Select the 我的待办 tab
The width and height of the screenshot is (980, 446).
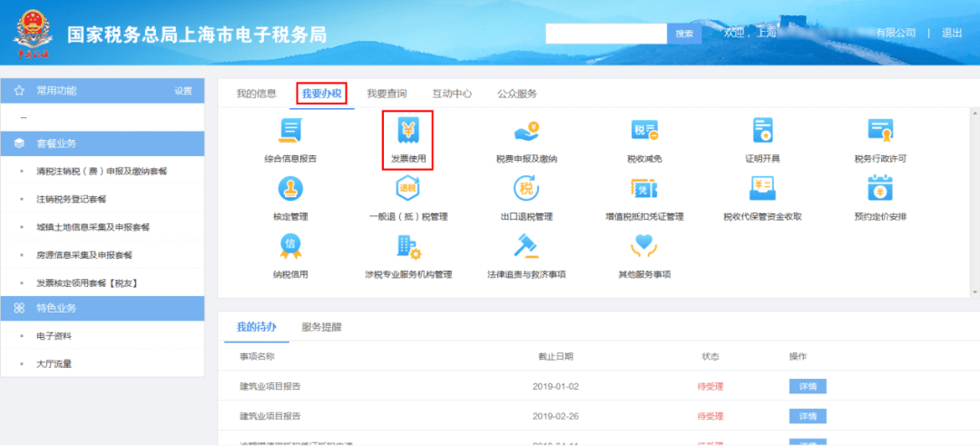[256, 327]
